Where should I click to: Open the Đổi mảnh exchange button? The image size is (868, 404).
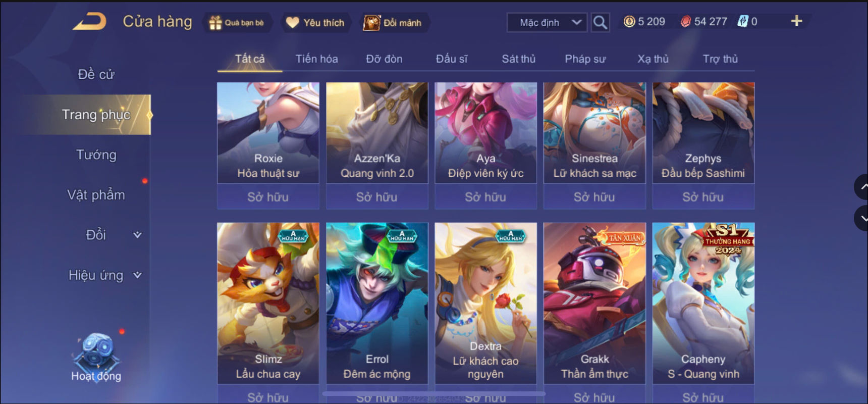394,23
